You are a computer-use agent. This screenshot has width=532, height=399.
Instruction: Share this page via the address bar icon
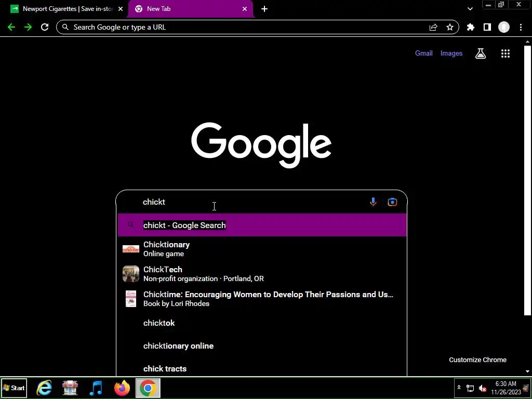[433, 28]
